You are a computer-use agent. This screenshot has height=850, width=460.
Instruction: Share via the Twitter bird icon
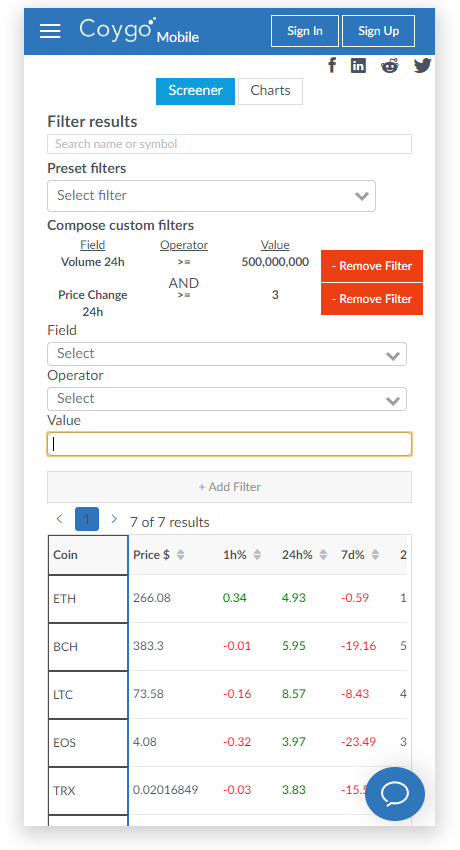(423, 66)
